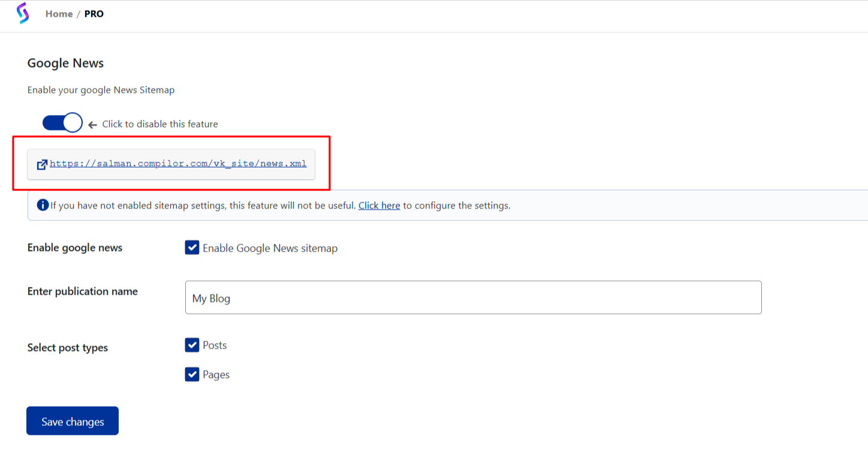The height and width of the screenshot is (451, 868).
Task: Click the site logo icon
Action: click(23, 13)
